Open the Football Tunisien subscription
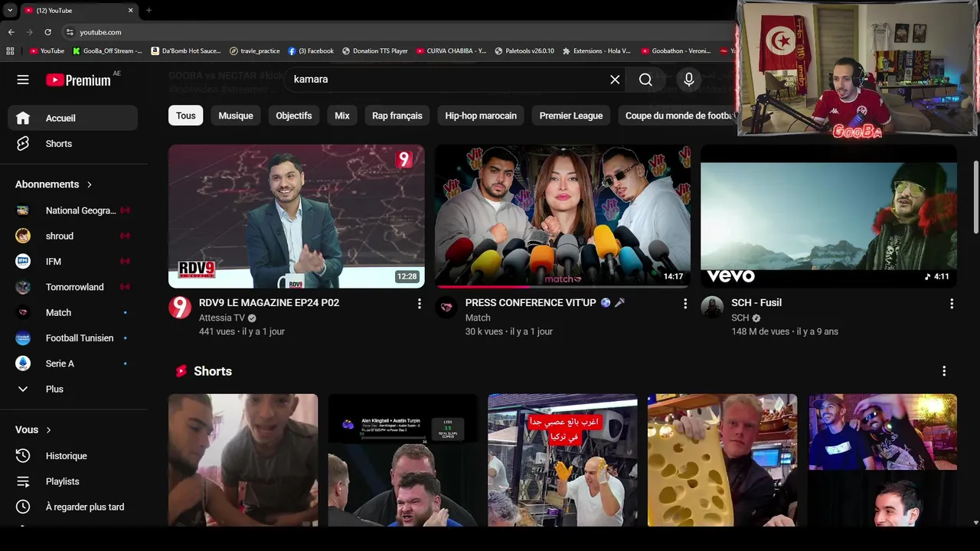Screen dimensions: 980x551 tap(73, 338)
